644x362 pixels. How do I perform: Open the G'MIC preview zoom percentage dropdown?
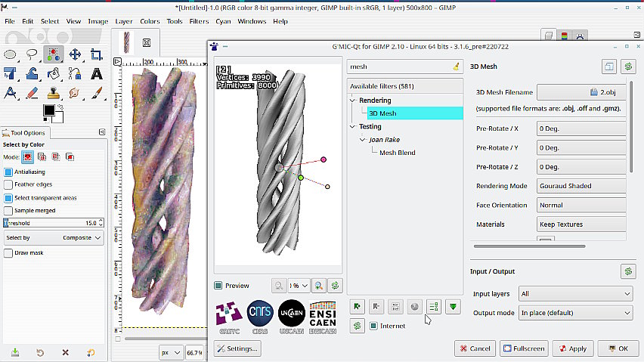[x=299, y=285]
